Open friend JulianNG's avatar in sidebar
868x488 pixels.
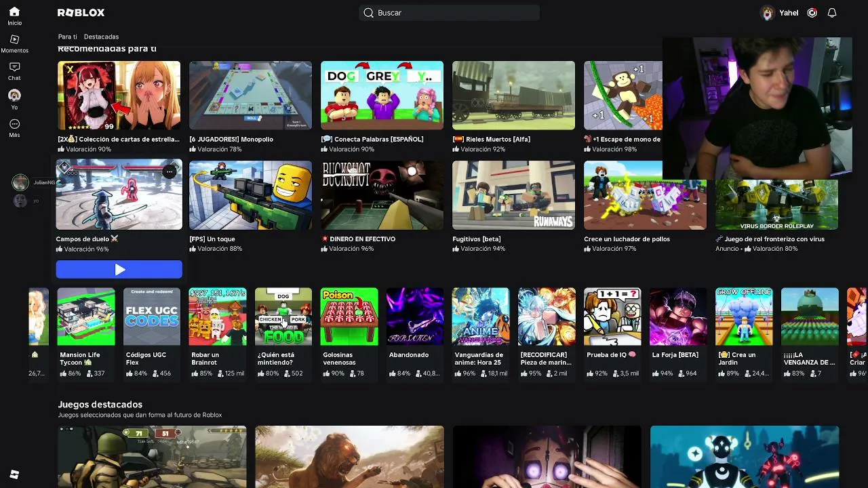pos(20,182)
